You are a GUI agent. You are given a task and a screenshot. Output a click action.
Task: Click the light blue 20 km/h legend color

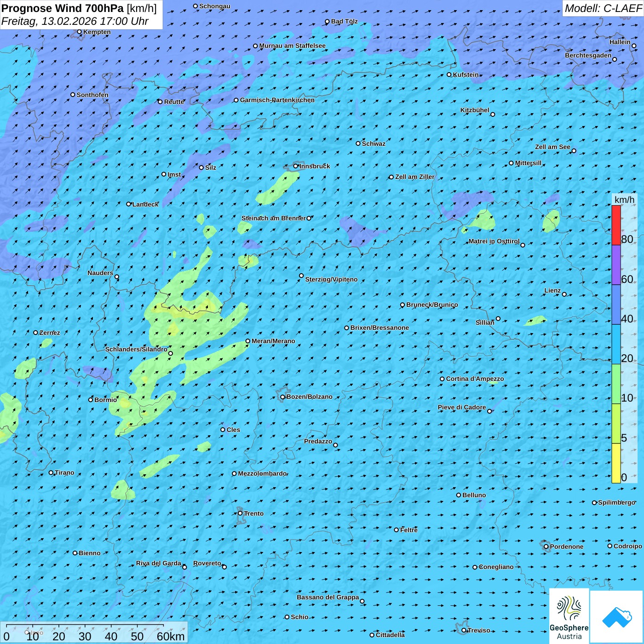coord(616,345)
